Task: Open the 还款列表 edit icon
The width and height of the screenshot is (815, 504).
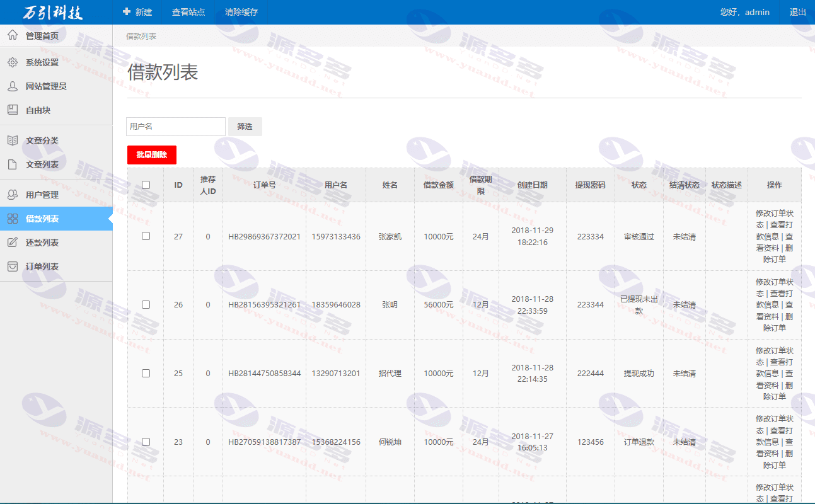Action: point(12,243)
